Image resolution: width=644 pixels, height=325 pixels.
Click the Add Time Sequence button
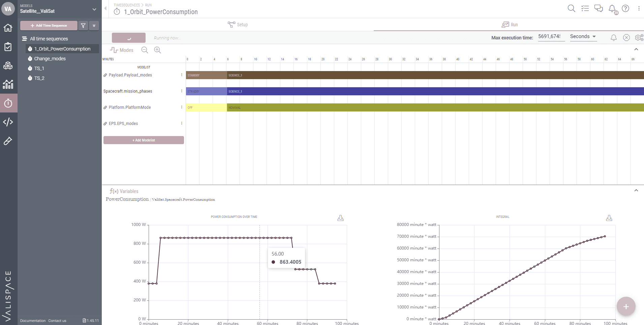pyautogui.click(x=49, y=26)
